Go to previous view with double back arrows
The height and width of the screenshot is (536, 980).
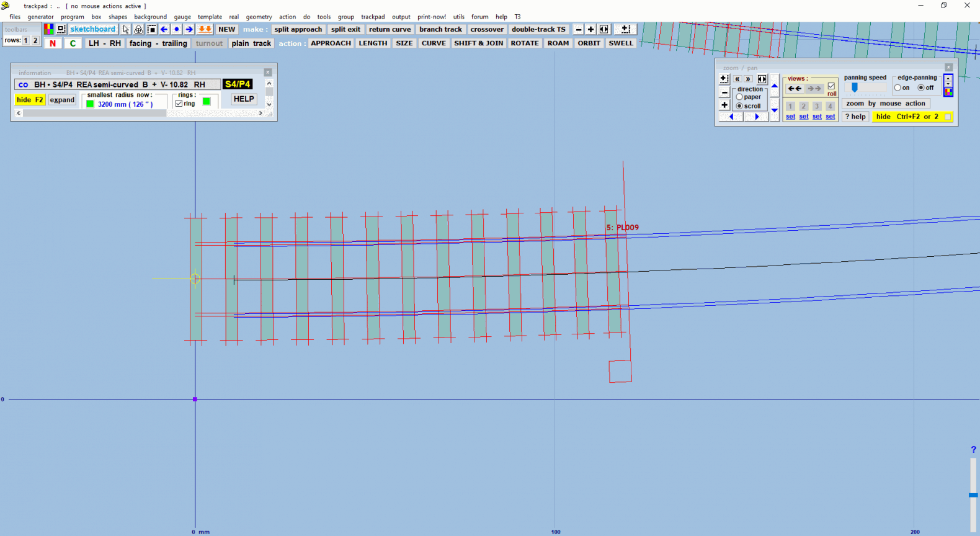coord(795,89)
